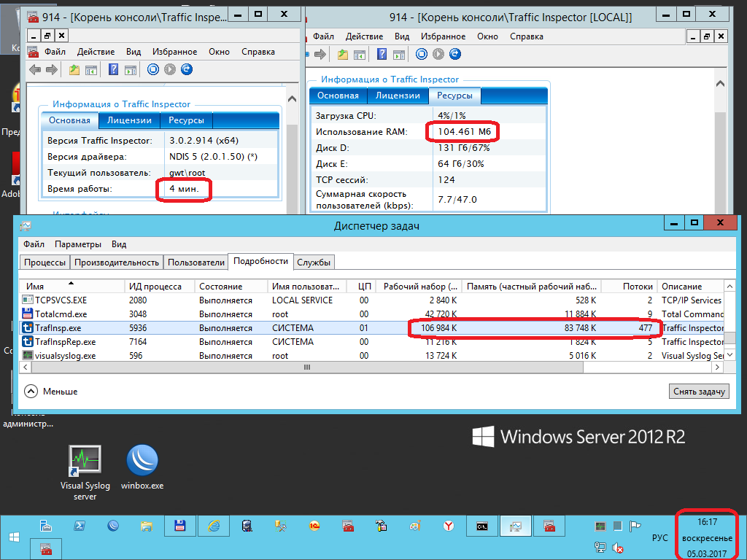Click scroll-up arrow in Ресурсы console window
This screenshot has height=560, width=747.
coord(720,83)
